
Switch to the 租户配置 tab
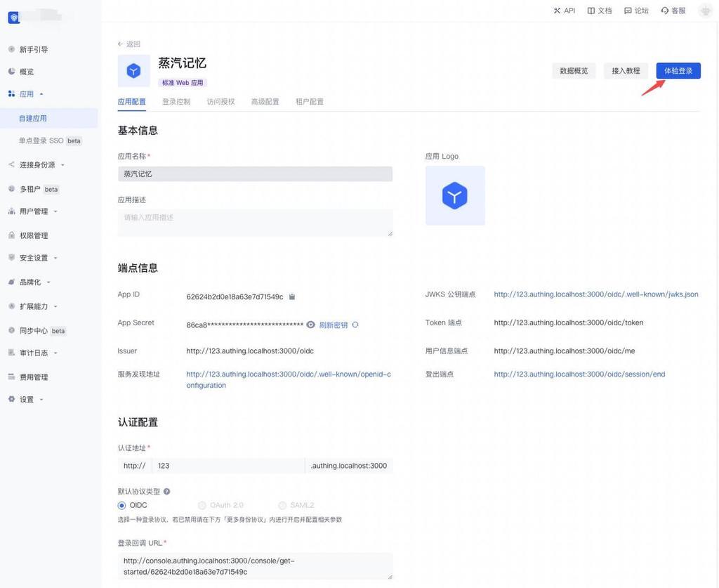[310, 102]
